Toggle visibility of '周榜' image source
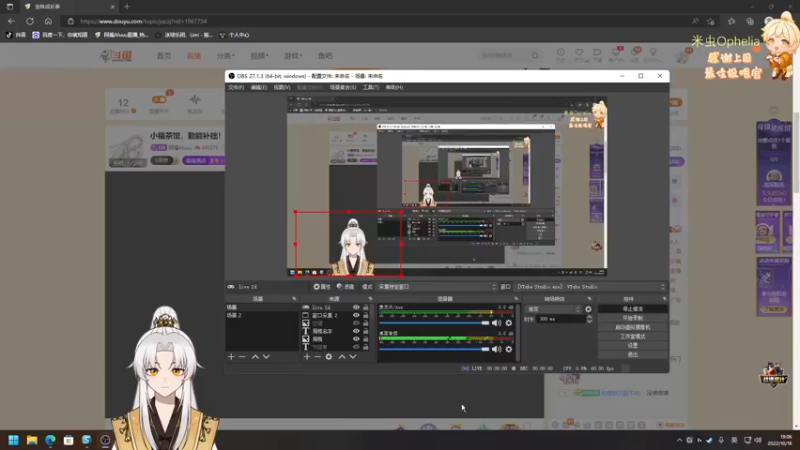Viewport: 800px width, 450px height. tap(356, 339)
